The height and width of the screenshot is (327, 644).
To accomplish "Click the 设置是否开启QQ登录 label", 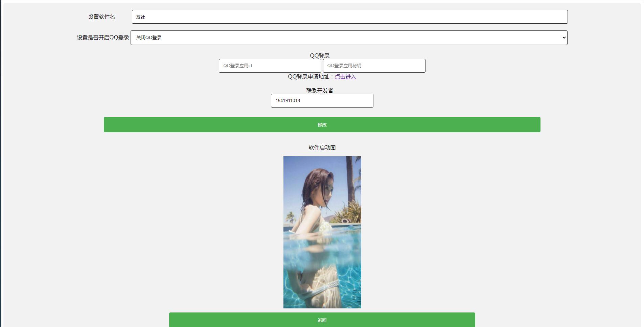I will tap(103, 38).
